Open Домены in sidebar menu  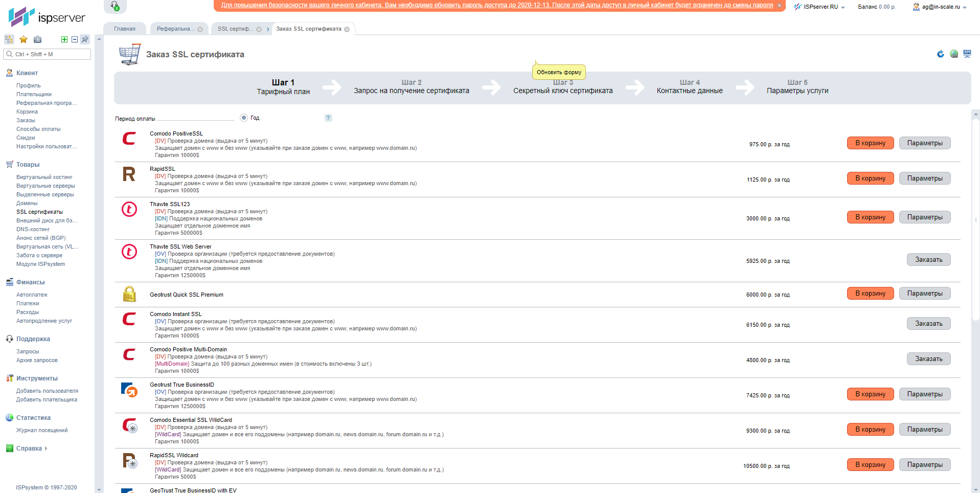point(27,203)
